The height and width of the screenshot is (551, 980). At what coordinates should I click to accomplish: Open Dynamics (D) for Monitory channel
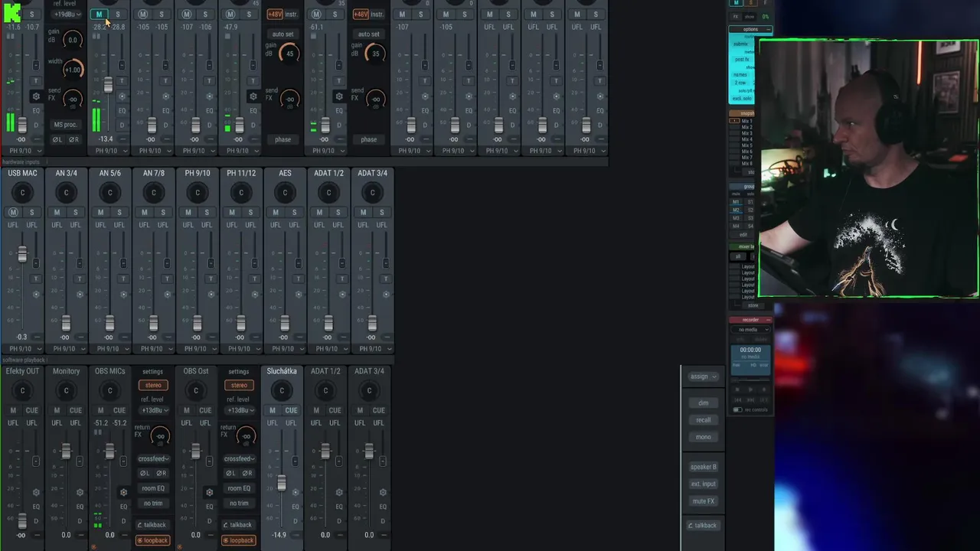point(80,521)
